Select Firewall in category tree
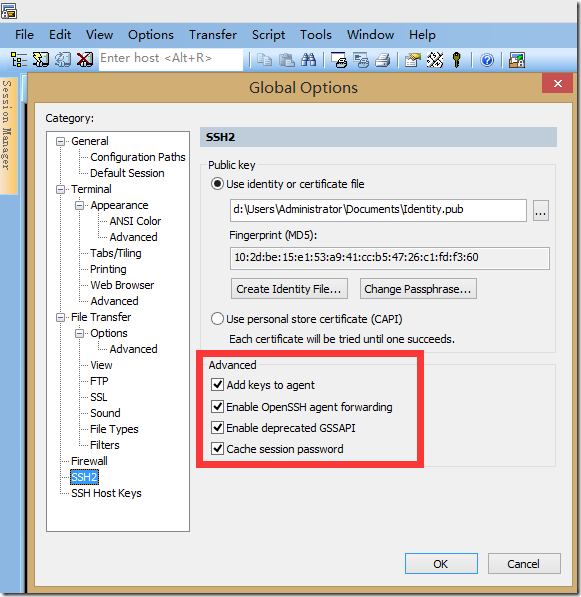 pyautogui.click(x=89, y=461)
